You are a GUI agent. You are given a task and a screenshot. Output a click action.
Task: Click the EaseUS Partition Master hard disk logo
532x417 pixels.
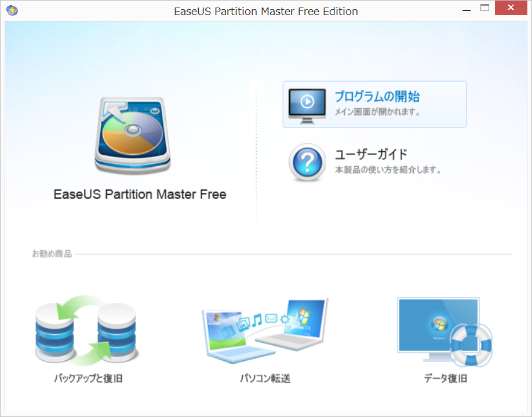point(133,136)
